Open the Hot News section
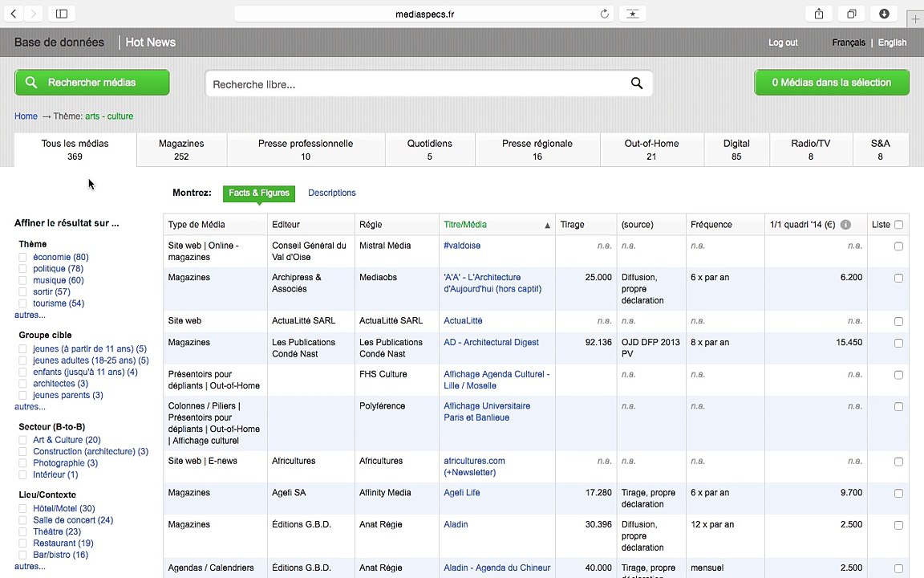The image size is (924, 578). pos(150,43)
